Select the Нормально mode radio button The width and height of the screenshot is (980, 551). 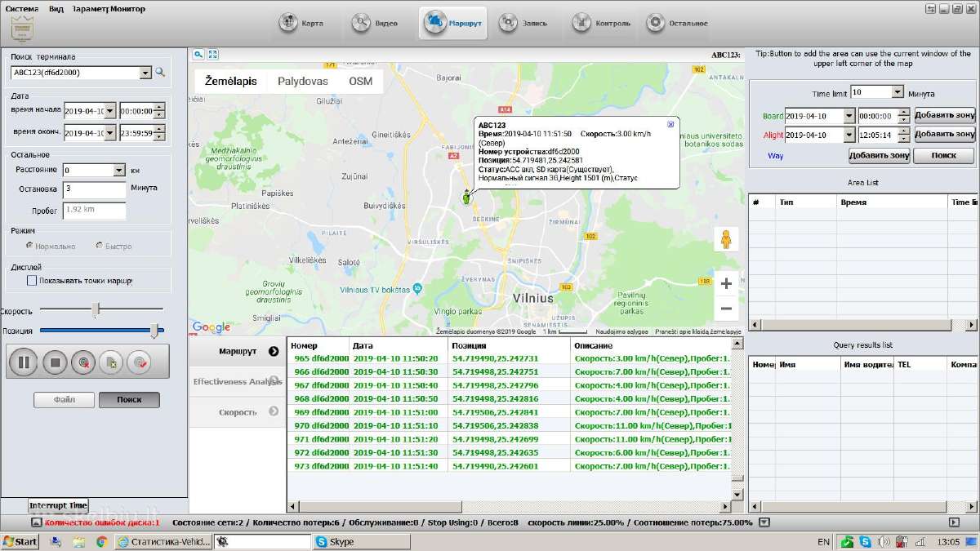click(31, 246)
